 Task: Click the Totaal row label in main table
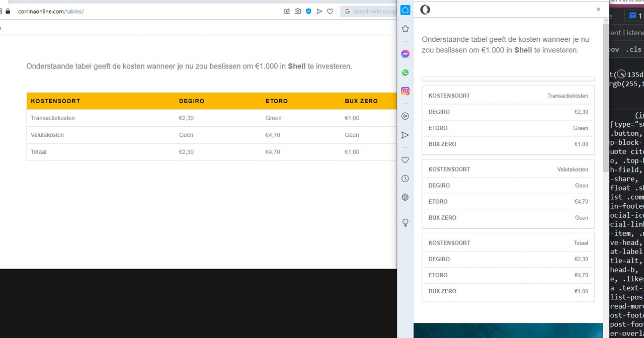click(x=39, y=152)
